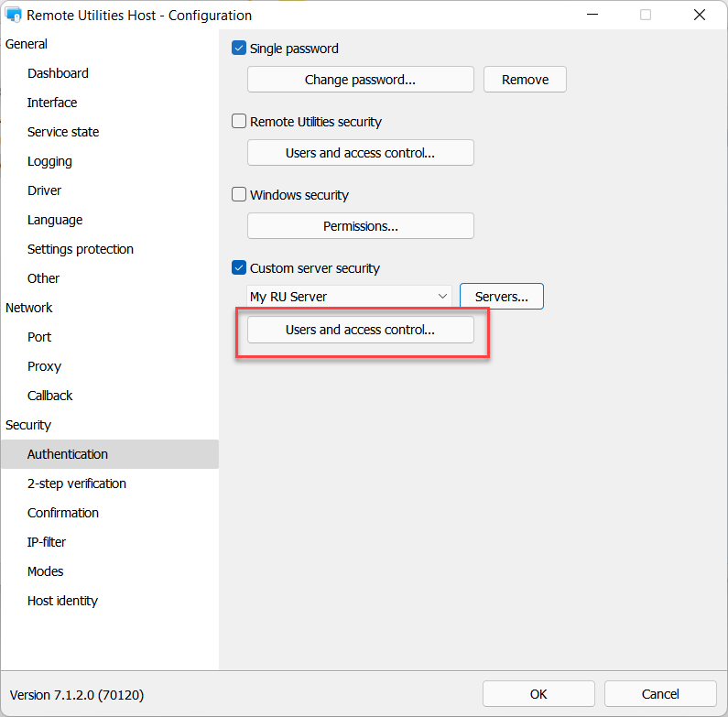
Task: Open the My RU Server dropdown
Action: click(349, 297)
